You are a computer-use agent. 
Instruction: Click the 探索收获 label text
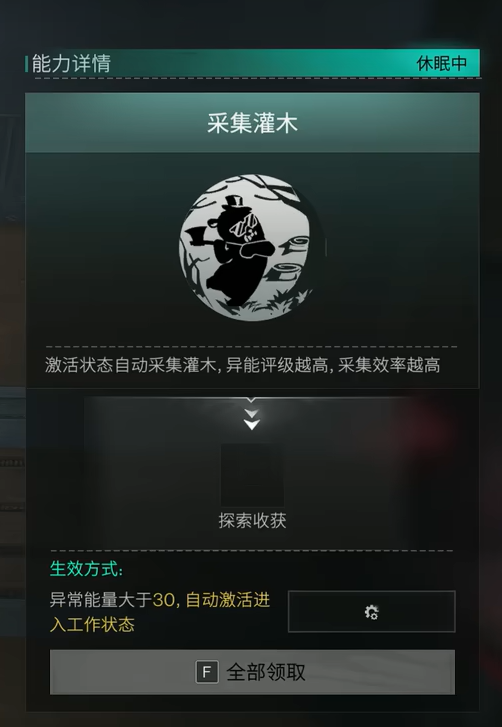(x=252, y=521)
